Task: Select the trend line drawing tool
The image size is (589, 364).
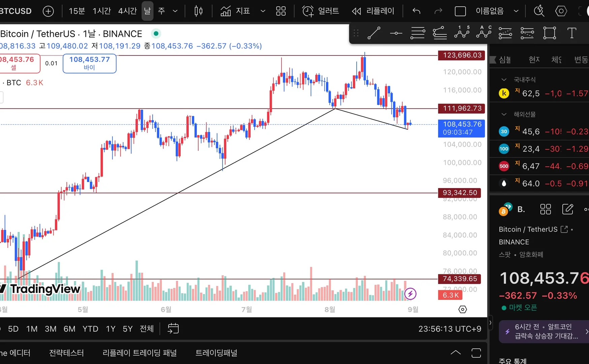Action: pyautogui.click(x=374, y=33)
